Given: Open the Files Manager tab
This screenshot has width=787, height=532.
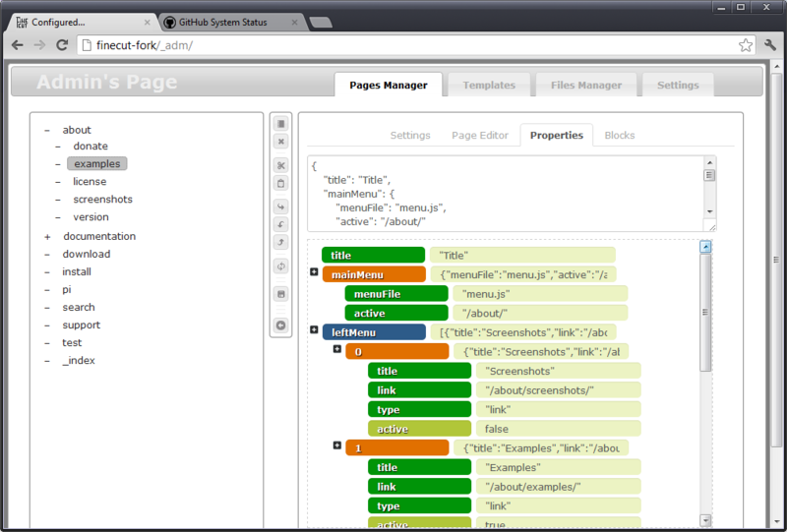Looking at the screenshot, I should (x=586, y=85).
